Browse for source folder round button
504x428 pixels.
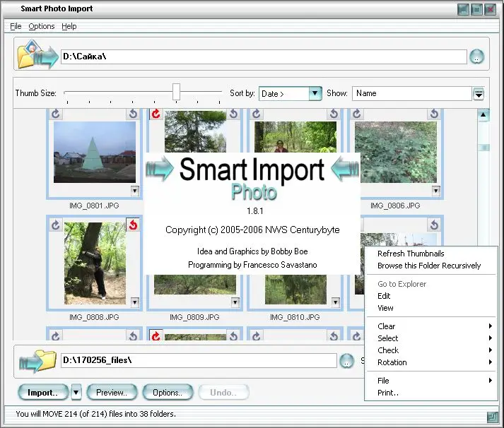click(476, 57)
